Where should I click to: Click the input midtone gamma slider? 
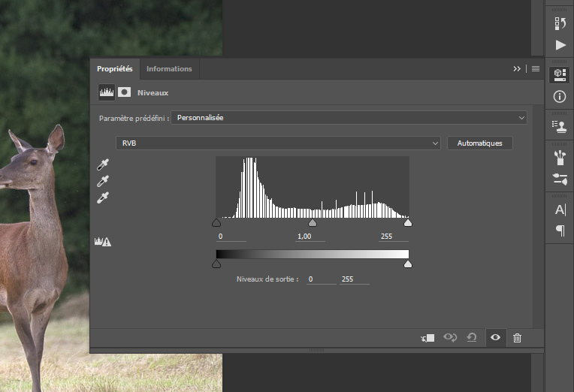point(313,222)
